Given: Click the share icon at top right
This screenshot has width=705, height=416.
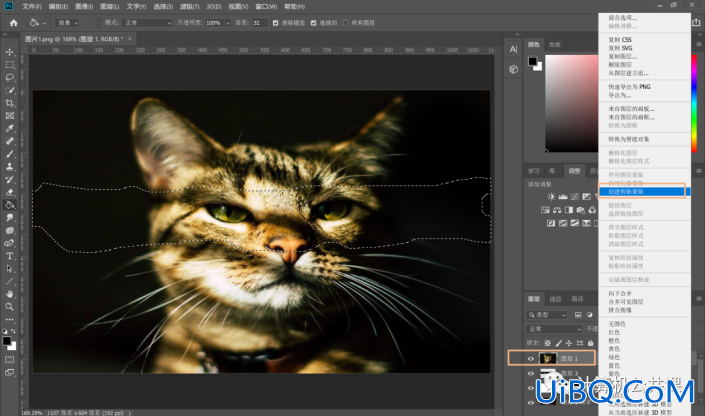Looking at the screenshot, I should 696,22.
